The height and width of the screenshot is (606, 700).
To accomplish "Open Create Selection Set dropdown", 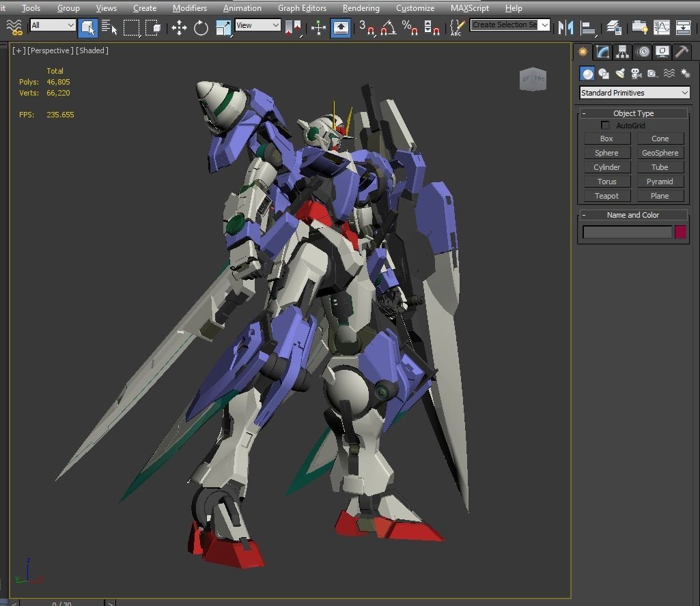I will (x=510, y=25).
